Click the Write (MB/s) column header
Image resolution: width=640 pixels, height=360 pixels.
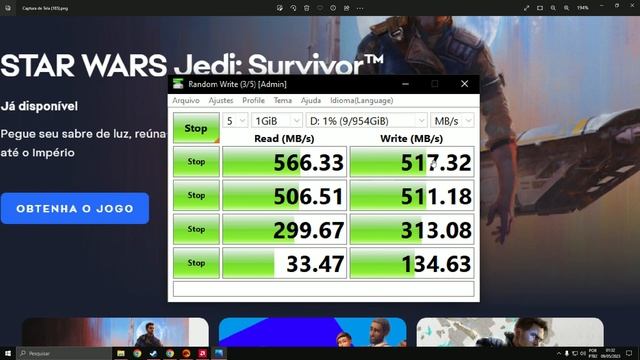(x=411, y=139)
